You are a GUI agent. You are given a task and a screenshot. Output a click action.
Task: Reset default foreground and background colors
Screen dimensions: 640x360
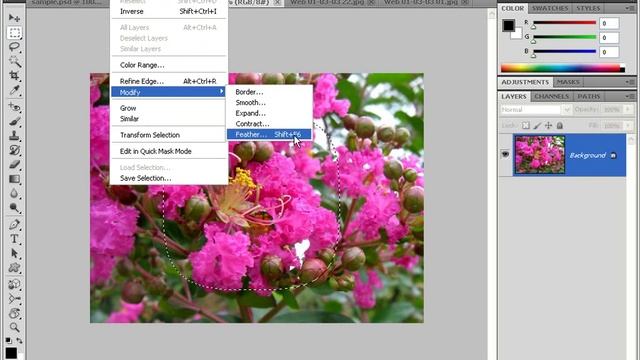click(x=8, y=340)
